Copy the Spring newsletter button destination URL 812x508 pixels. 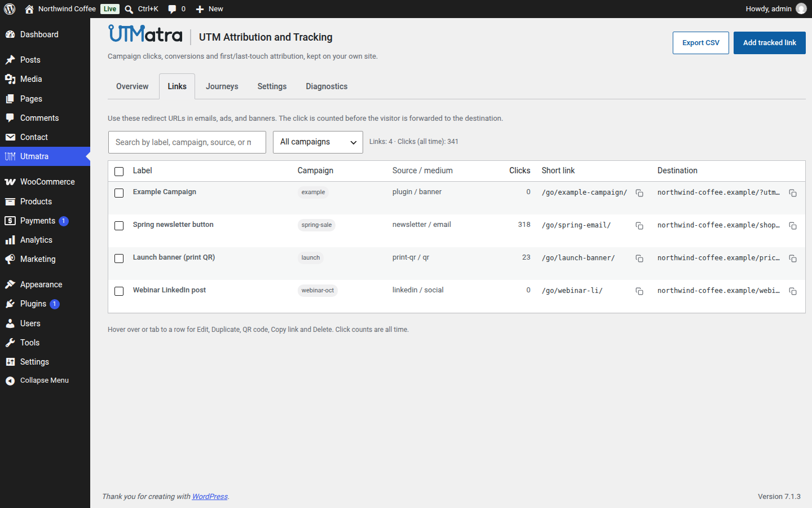[x=793, y=226]
